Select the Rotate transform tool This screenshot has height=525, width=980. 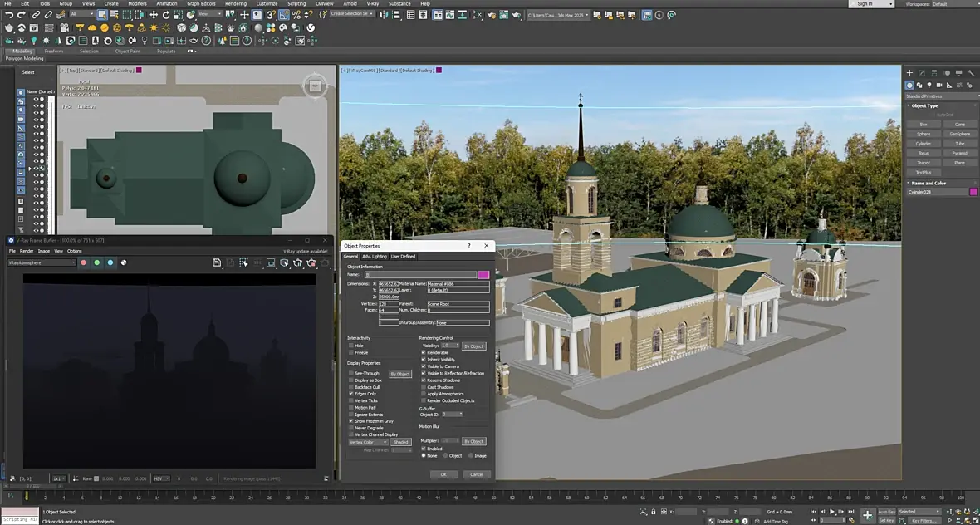point(166,15)
